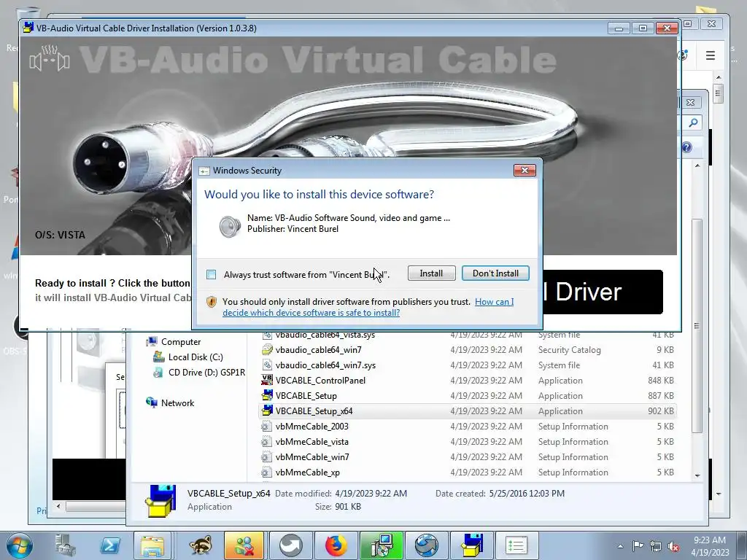Click the vbMmeCable_xp gear file icon
The image size is (747, 560).
267,472
